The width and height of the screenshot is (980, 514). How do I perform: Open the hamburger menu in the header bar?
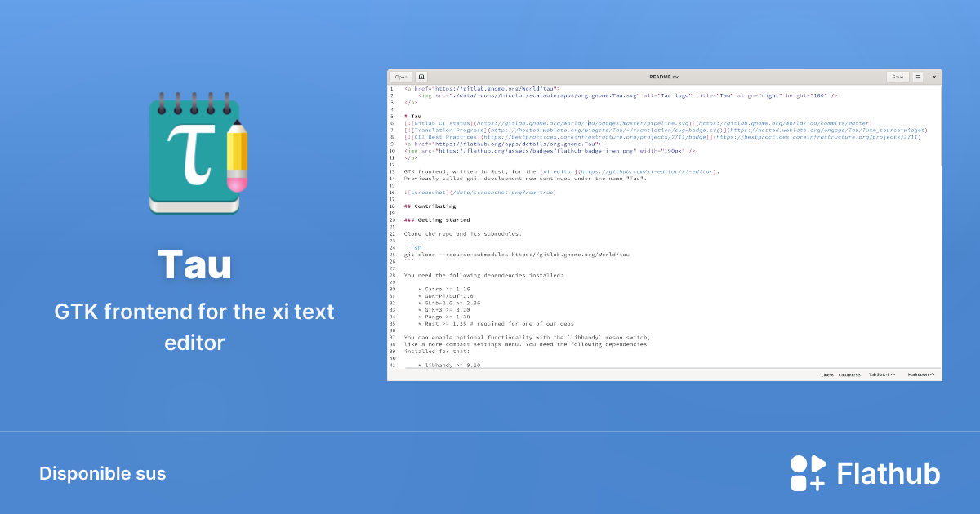click(x=917, y=76)
